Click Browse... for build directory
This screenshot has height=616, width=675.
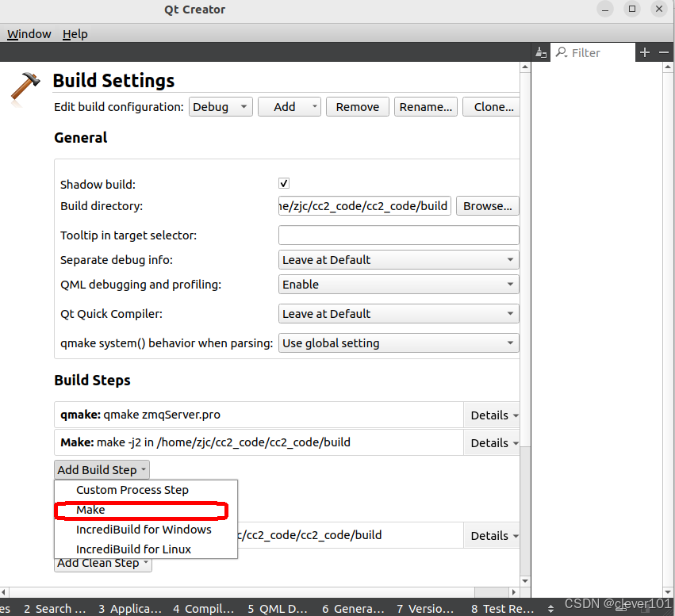487,206
